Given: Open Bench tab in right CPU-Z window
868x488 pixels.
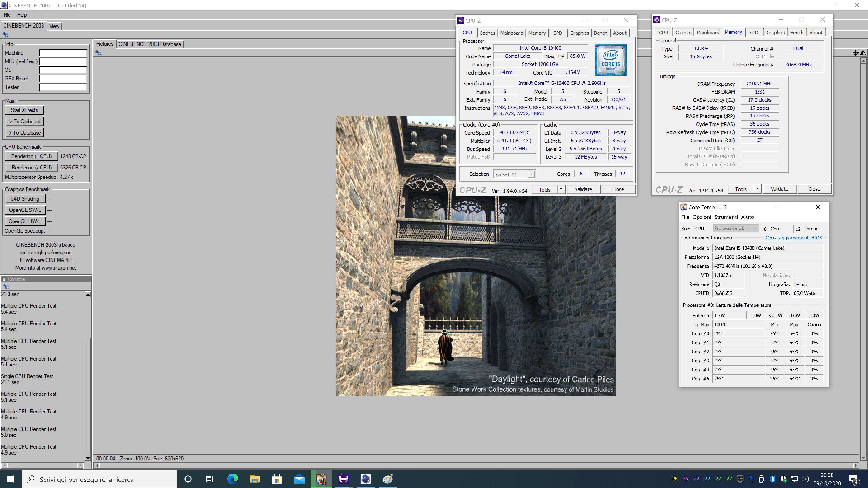Looking at the screenshot, I should pyautogui.click(x=797, y=32).
